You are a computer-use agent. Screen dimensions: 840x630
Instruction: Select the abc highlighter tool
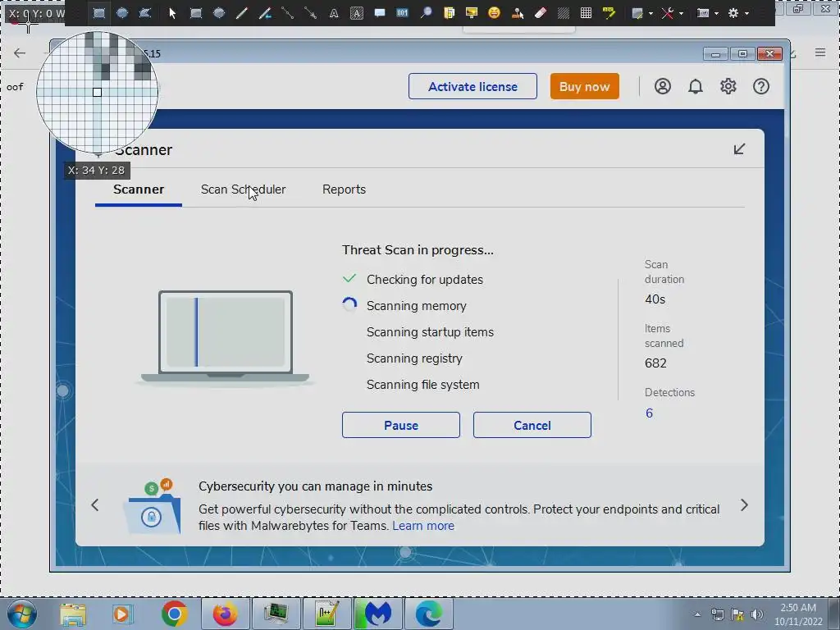[609, 13]
